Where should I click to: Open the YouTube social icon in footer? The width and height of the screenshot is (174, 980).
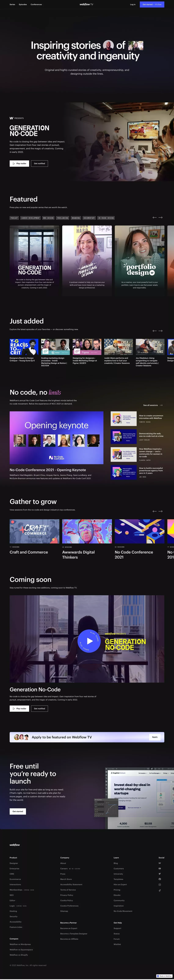(x=159, y=868)
